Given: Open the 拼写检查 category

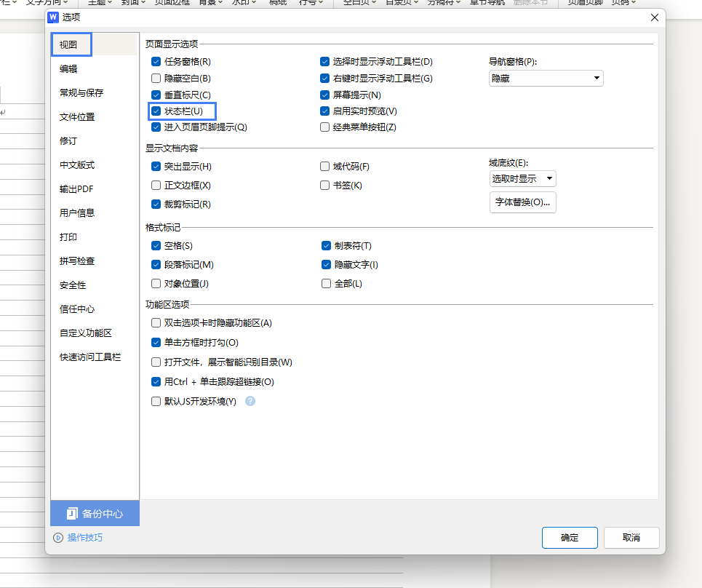Looking at the screenshot, I should pyautogui.click(x=77, y=261).
